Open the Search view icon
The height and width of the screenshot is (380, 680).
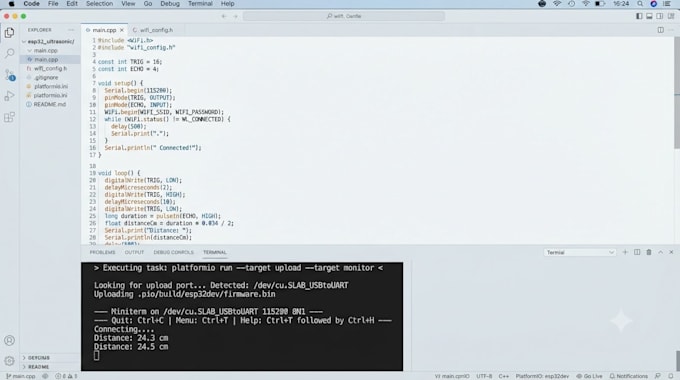coord(9,53)
